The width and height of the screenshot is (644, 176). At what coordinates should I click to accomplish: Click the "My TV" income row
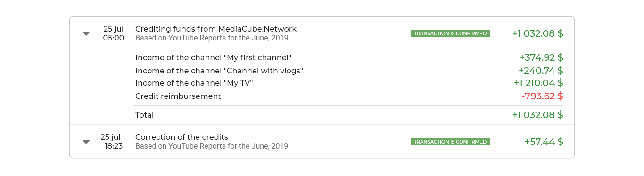(x=349, y=83)
